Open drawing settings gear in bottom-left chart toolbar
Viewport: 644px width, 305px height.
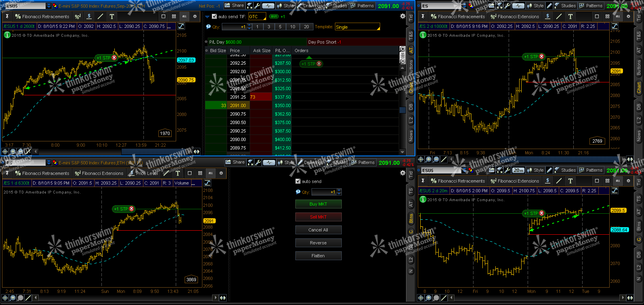click(x=221, y=173)
